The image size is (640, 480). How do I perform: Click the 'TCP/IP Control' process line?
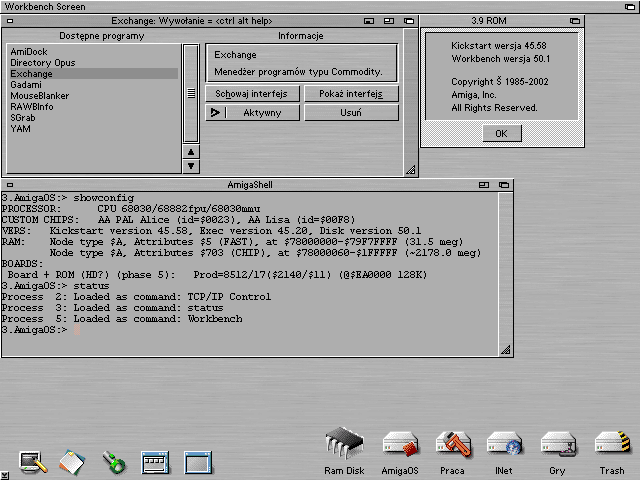point(136,297)
